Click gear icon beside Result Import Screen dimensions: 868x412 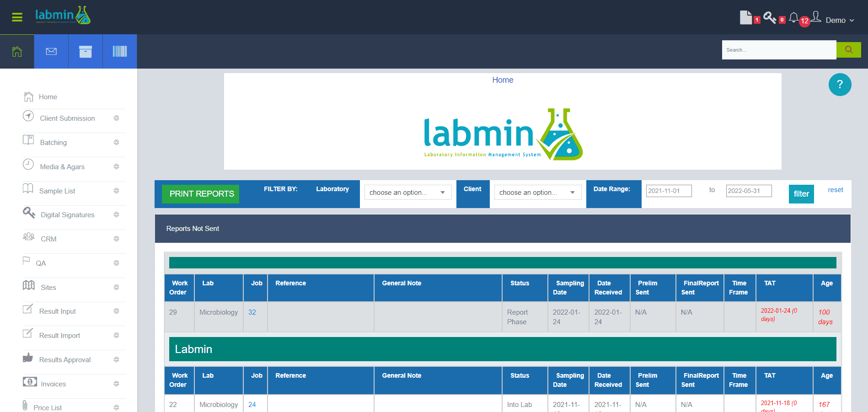click(x=117, y=335)
